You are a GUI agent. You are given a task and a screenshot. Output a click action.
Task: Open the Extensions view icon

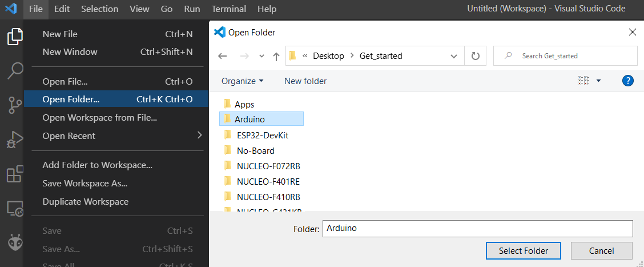click(15, 174)
